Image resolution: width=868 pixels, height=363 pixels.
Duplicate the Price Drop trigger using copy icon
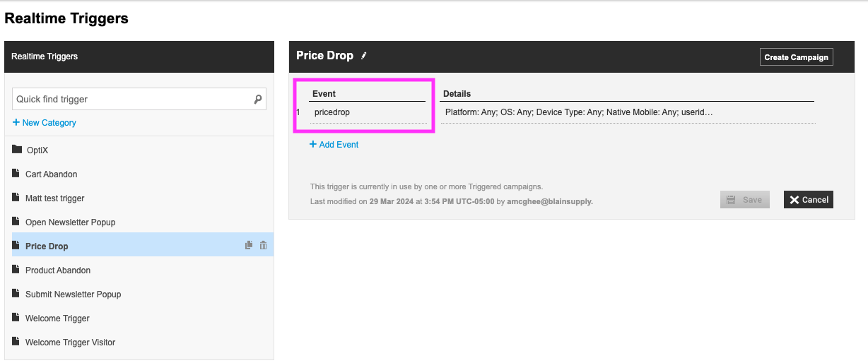249,246
